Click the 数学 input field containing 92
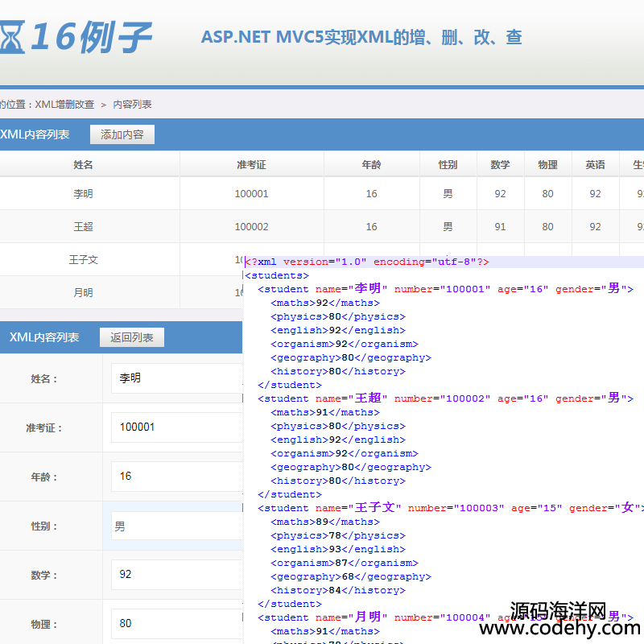 click(x=177, y=575)
